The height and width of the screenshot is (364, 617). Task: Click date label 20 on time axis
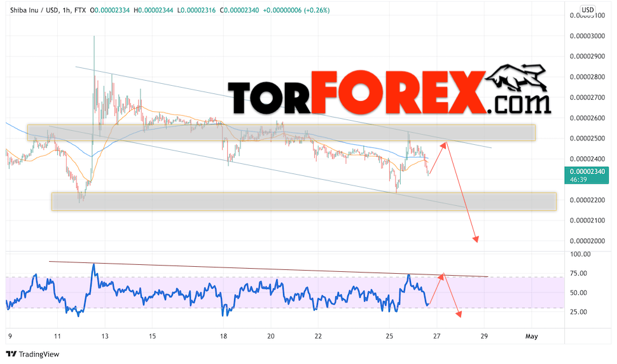271,336
